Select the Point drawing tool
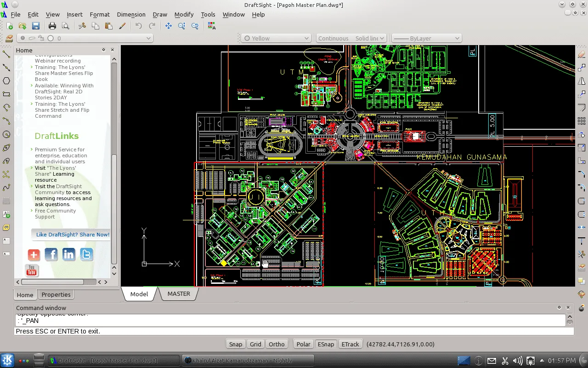 tap(6, 174)
